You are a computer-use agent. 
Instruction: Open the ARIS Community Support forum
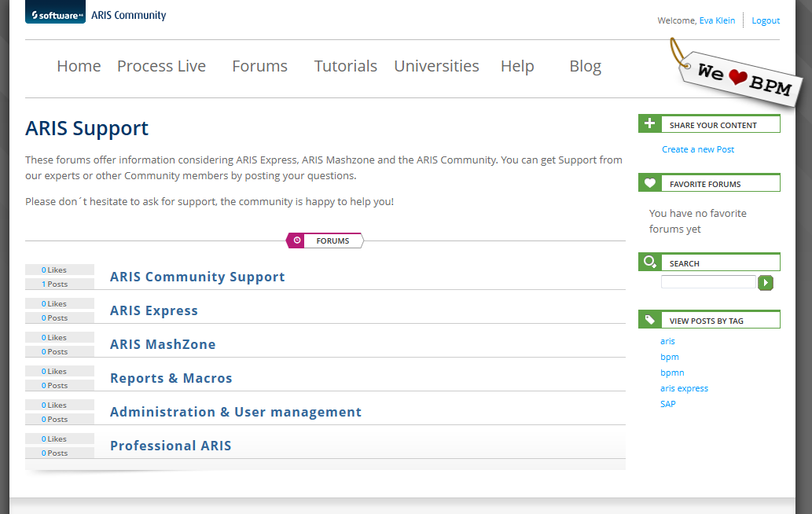(197, 277)
